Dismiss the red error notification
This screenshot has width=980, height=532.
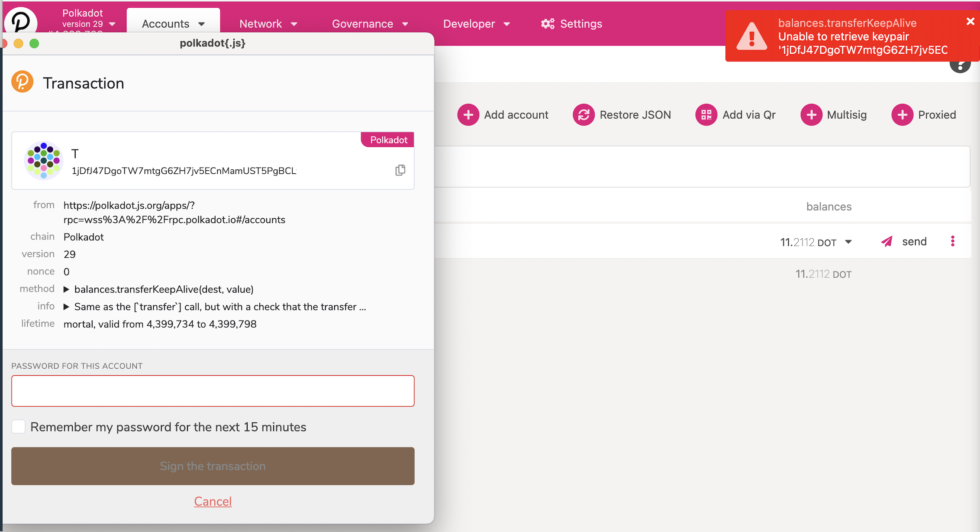click(970, 21)
